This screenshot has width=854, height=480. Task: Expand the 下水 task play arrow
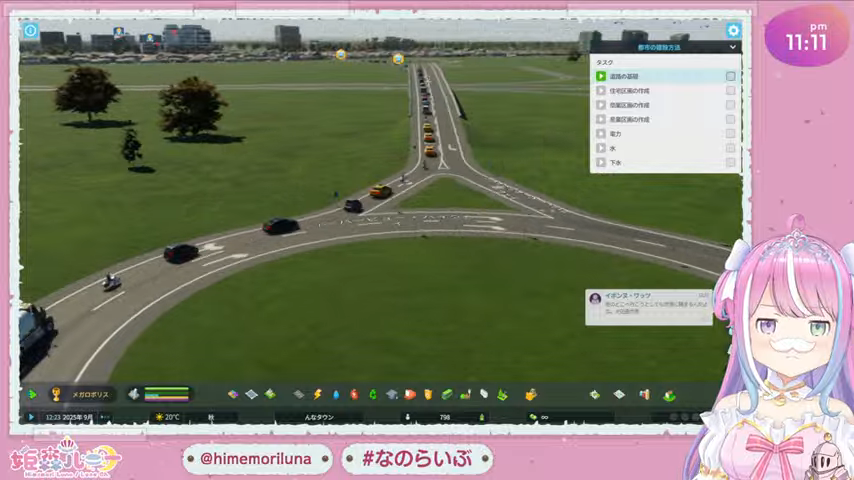601,162
